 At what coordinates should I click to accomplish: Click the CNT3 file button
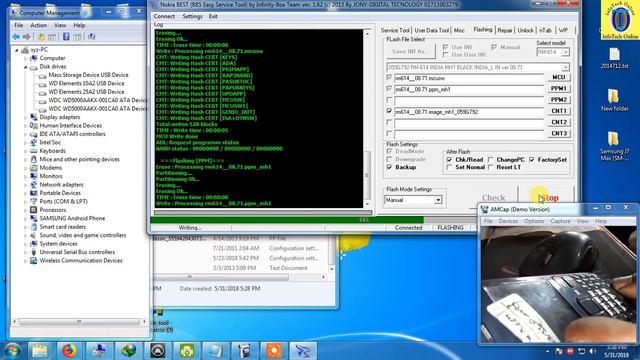[559, 133]
